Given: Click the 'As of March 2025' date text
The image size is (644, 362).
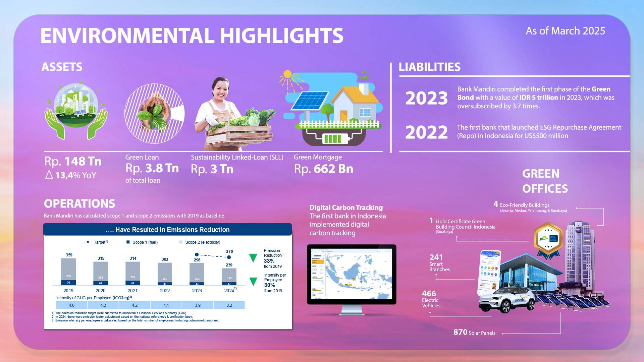Looking at the screenshot, I should [x=566, y=31].
